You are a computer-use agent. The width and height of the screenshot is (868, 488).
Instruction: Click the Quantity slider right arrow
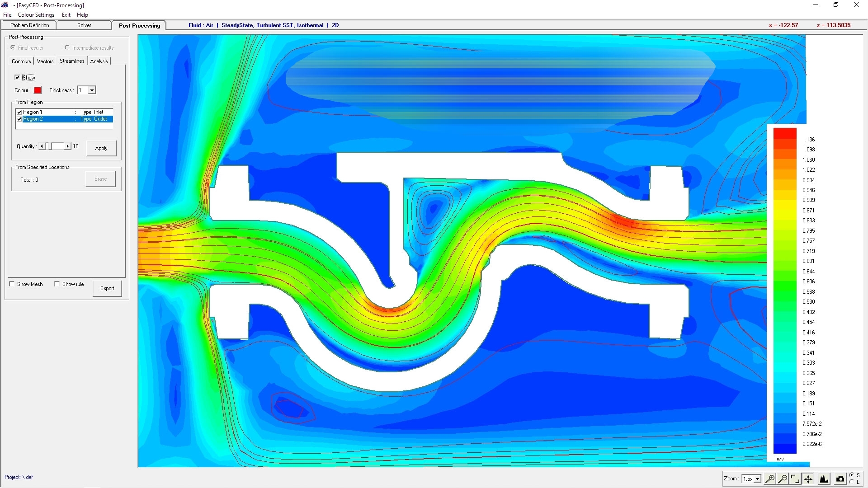click(x=68, y=146)
